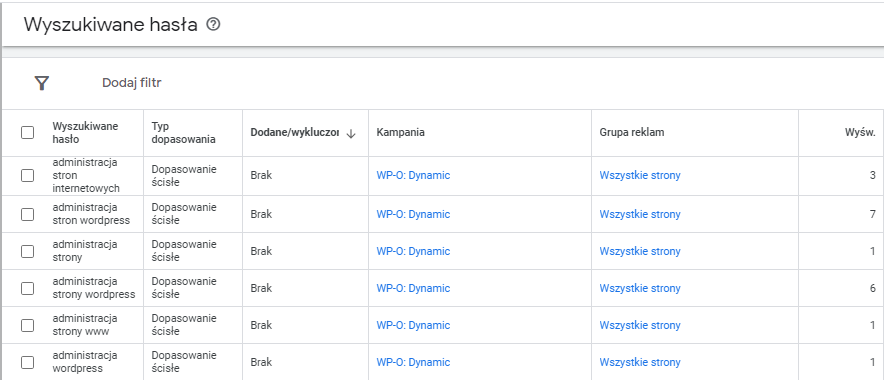This screenshot has width=884, height=380.
Task: Click the filter funnel icon
Action: pos(42,83)
